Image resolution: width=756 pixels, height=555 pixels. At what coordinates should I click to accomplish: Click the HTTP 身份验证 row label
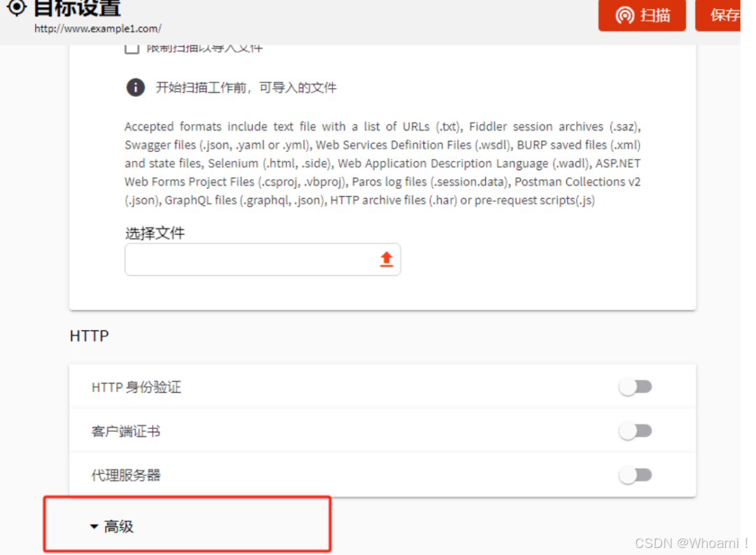[x=136, y=387]
